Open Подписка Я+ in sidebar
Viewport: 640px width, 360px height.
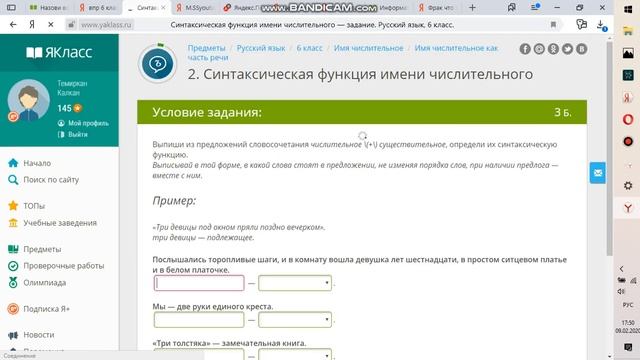tap(47, 309)
